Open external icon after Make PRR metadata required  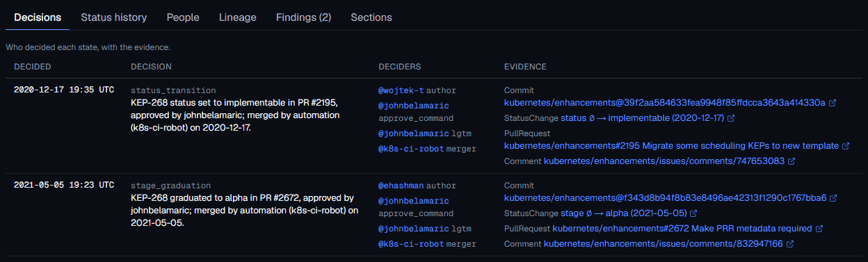coord(819,229)
